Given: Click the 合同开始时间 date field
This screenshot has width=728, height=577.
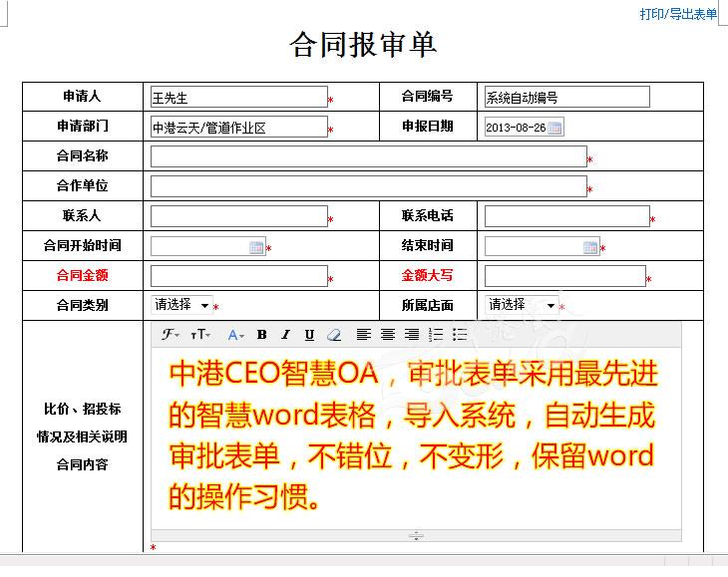Looking at the screenshot, I should click(x=208, y=246).
